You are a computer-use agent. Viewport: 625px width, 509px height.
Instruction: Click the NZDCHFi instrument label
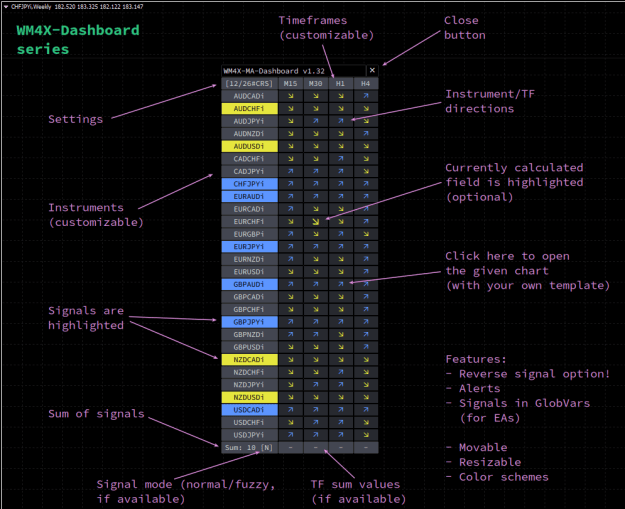pyautogui.click(x=250, y=372)
